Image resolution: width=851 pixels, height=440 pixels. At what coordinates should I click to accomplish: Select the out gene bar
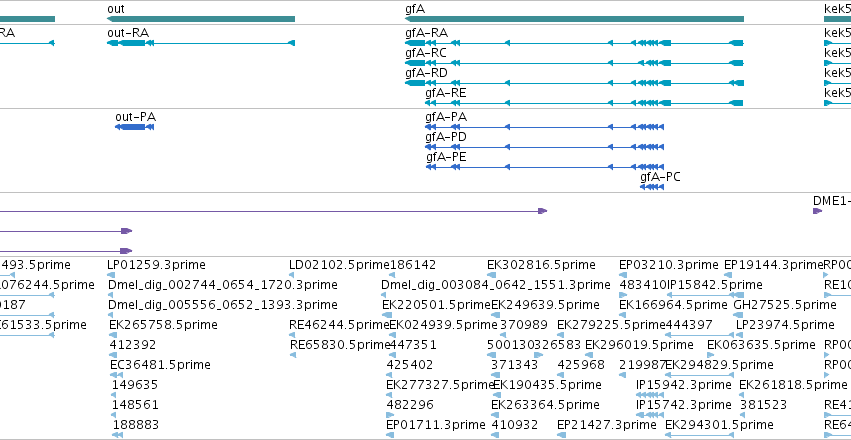pyautogui.click(x=201, y=19)
